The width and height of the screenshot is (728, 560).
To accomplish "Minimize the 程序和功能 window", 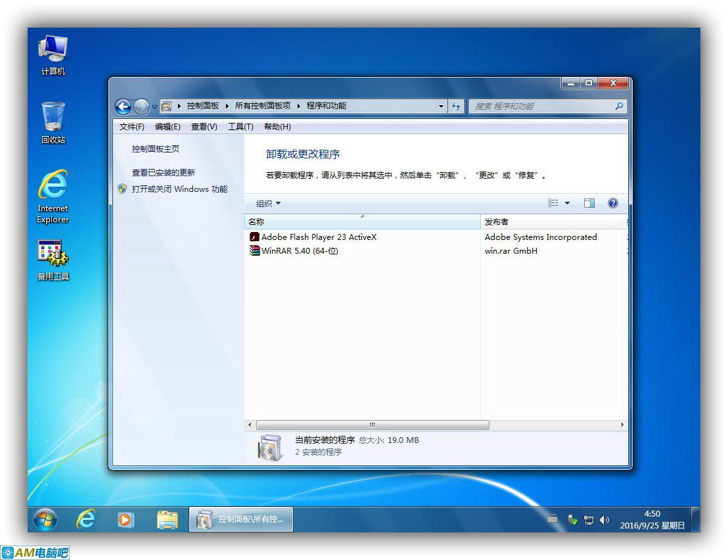I will click(570, 83).
